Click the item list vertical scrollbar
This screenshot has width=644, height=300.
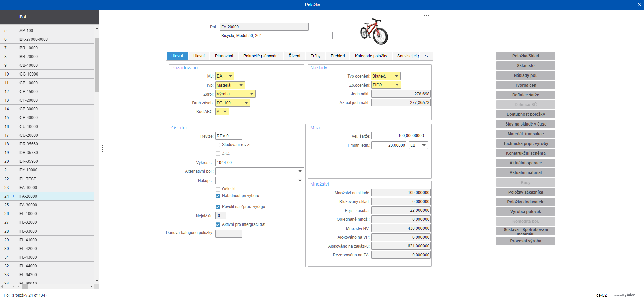(97, 65)
